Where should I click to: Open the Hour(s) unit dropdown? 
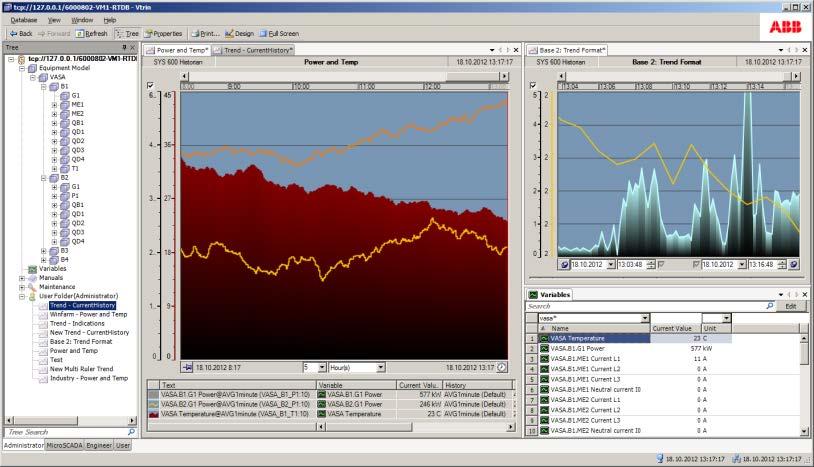(381, 367)
